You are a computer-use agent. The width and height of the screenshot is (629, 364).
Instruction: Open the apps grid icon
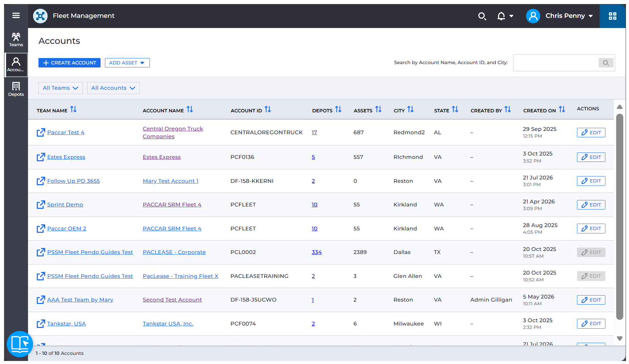click(612, 16)
